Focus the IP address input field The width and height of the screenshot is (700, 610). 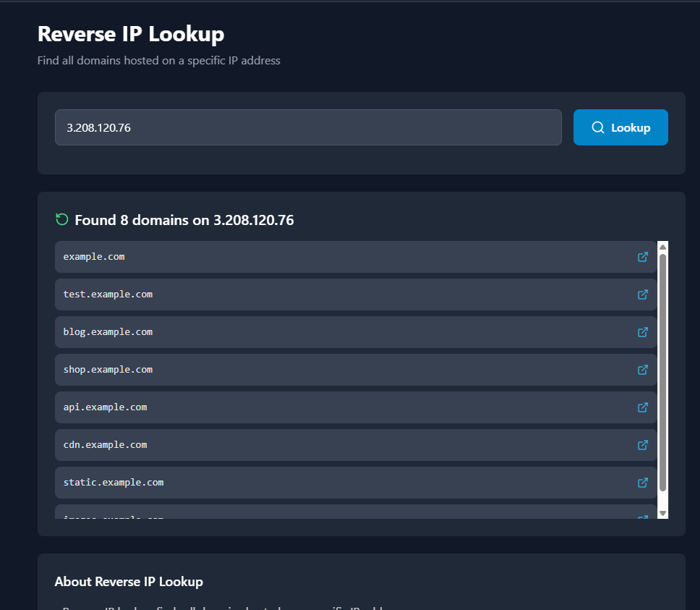pos(308,127)
